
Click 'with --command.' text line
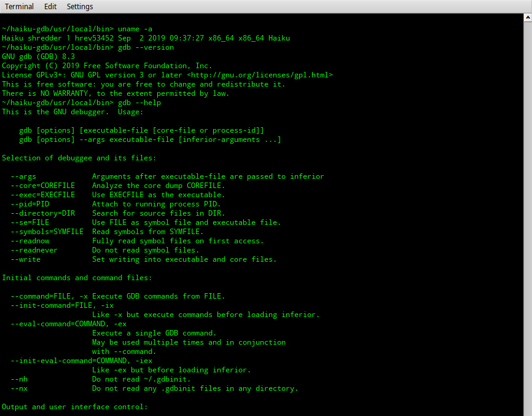124,351
